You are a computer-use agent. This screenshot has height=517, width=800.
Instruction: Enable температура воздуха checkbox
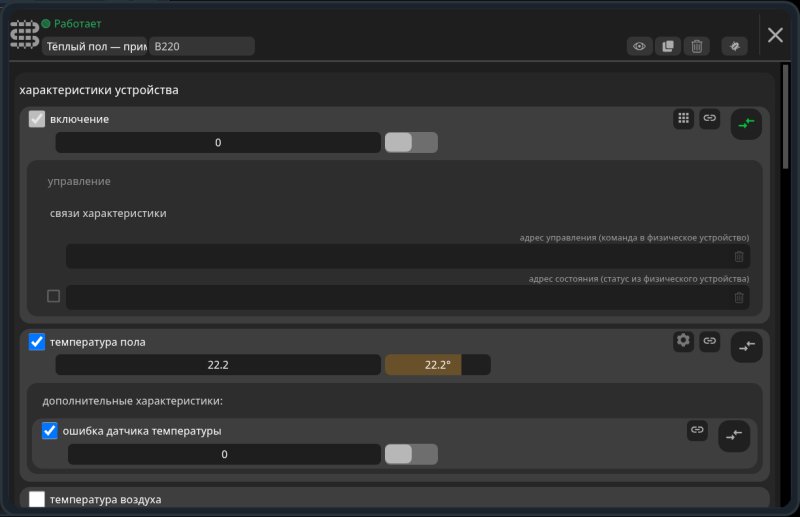tap(37, 499)
